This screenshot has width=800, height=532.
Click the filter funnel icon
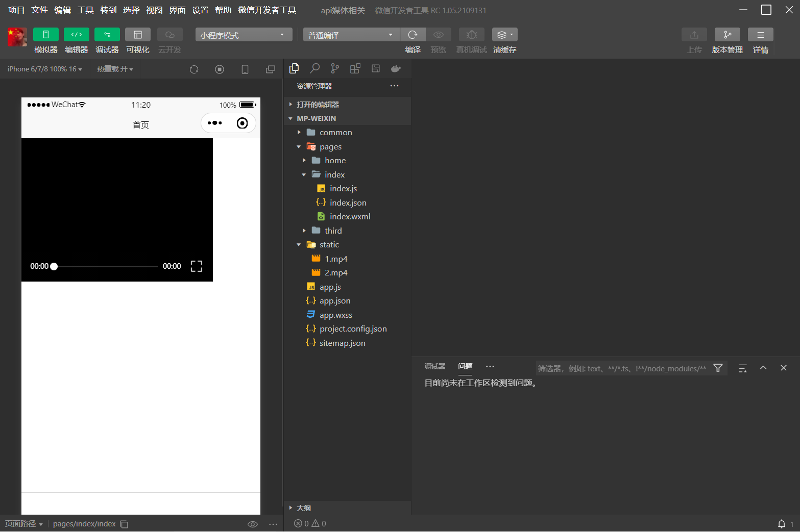click(x=718, y=368)
